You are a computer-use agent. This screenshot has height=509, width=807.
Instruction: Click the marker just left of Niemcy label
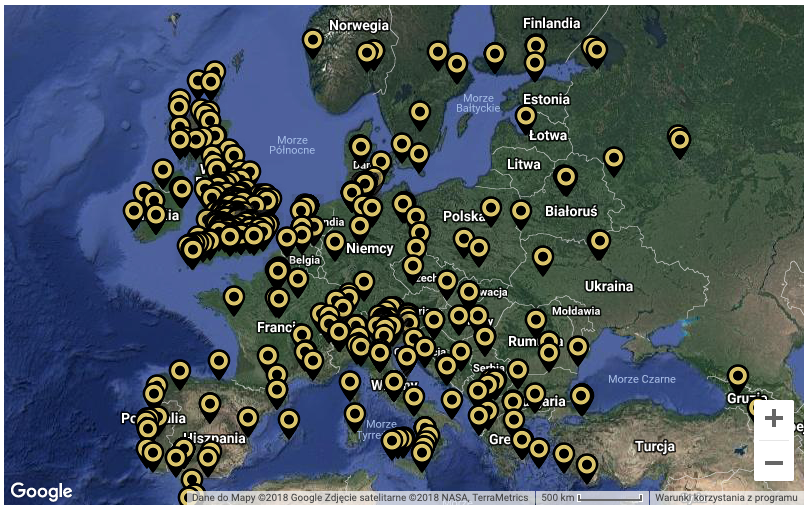(x=335, y=245)
